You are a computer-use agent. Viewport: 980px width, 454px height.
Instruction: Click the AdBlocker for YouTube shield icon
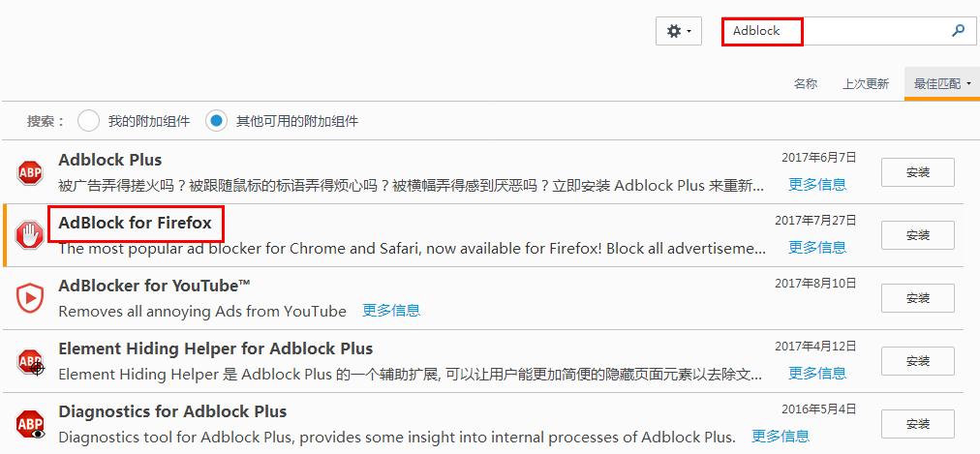(30, 298)
